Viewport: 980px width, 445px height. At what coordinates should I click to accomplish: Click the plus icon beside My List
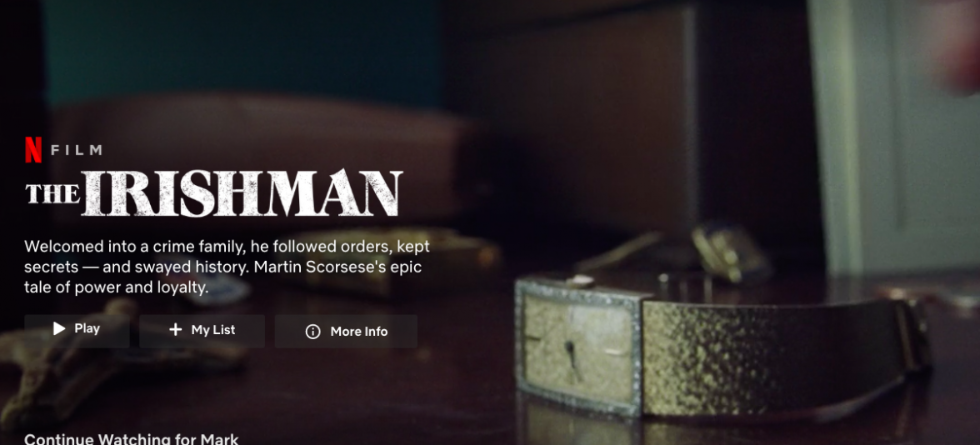click(x=176, y=330)
